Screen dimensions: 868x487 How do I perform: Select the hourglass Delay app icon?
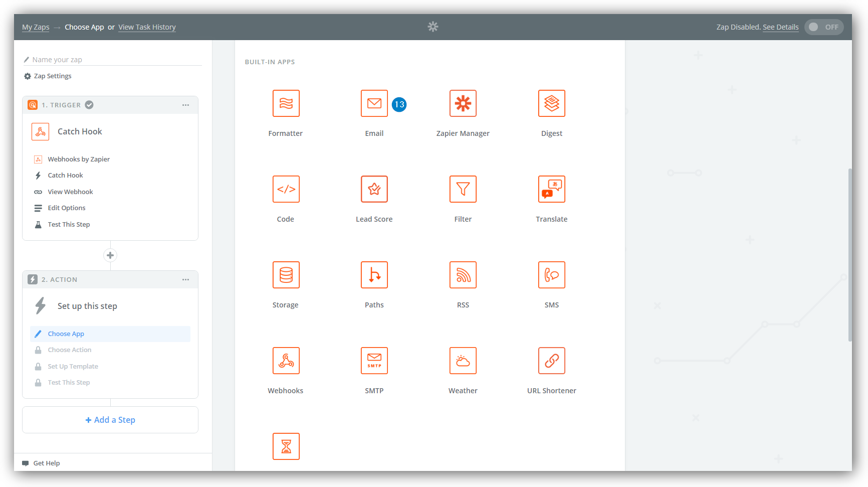click(x=286, y=446)
